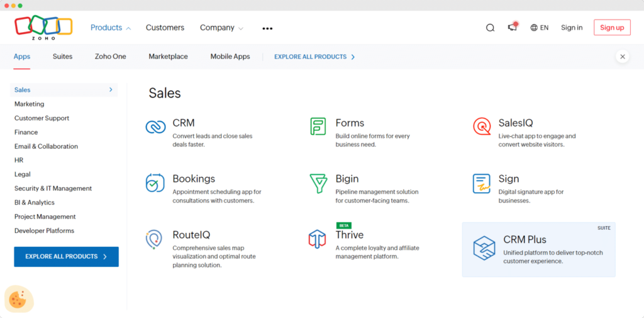Open cookie preferences icon

[x=18, y=300]
